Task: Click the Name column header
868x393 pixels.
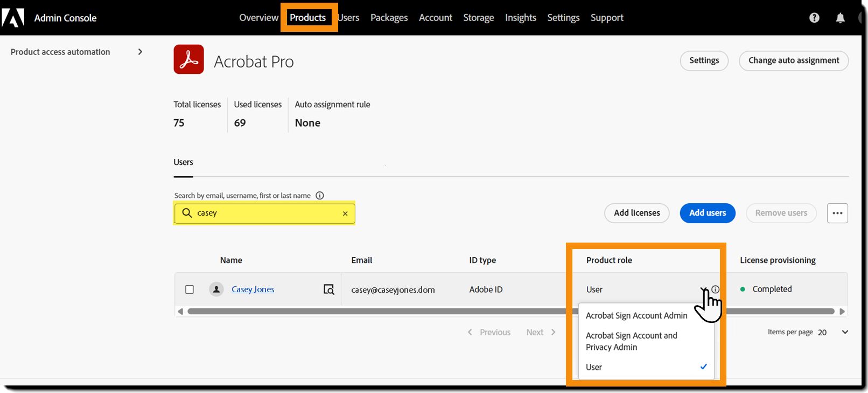Action: pos(231,260)
